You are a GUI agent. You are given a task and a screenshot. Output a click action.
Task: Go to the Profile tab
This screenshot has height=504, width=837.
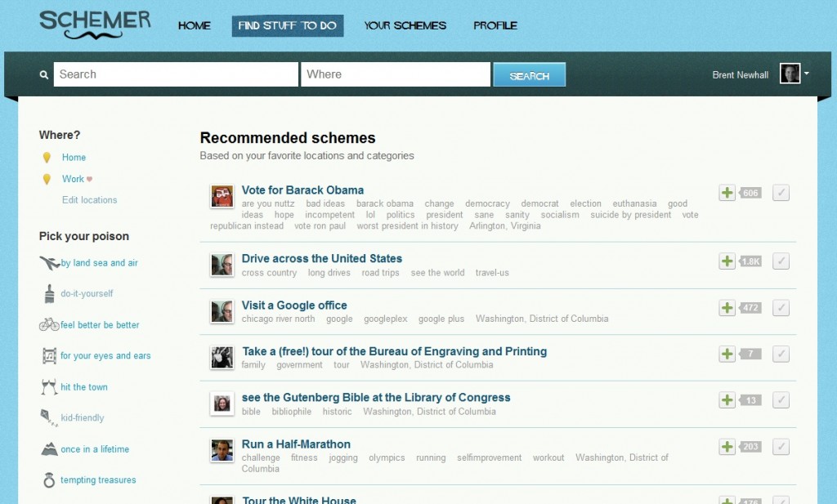click(495, 25)
